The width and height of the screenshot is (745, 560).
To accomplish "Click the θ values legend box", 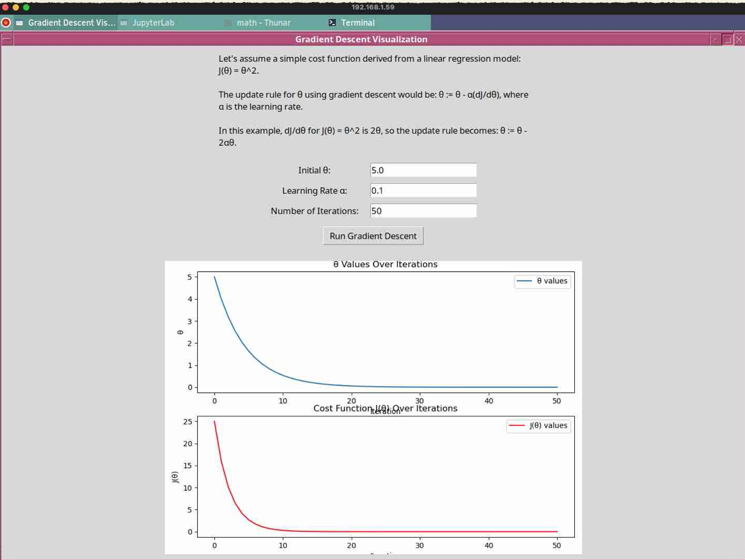I will (542, 281).
